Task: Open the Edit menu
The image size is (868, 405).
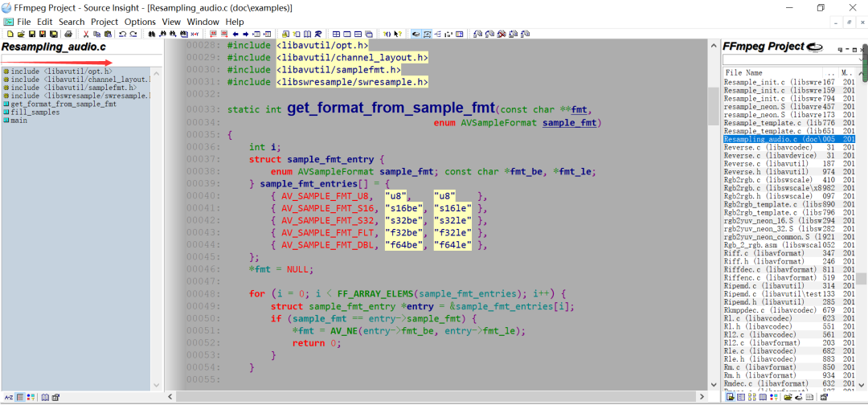Action: point(45,22)
